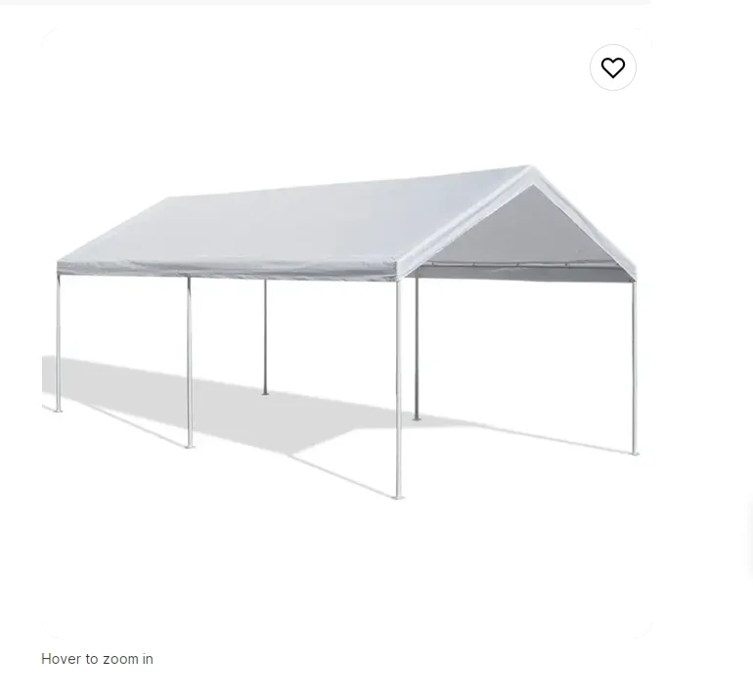Screen dimensions: 753x700
Task: Click the foot plate of front leg
Action: (398, 497)
